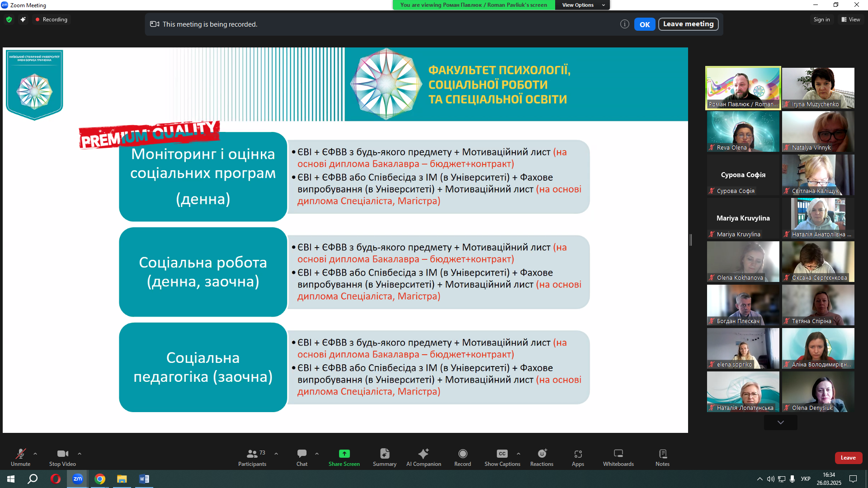Screen dimensions: 868x488
Task: Open the Participants panel
Action: 252,457
